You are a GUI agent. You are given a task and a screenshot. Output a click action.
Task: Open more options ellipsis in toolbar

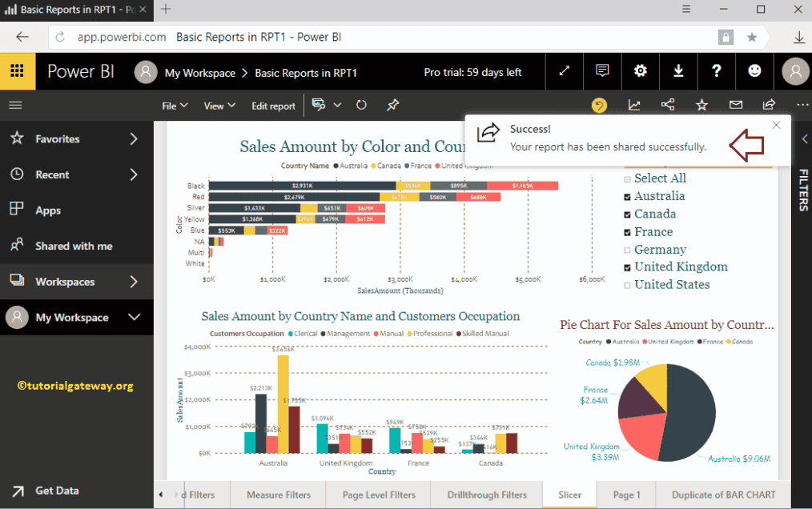(802, 105)
